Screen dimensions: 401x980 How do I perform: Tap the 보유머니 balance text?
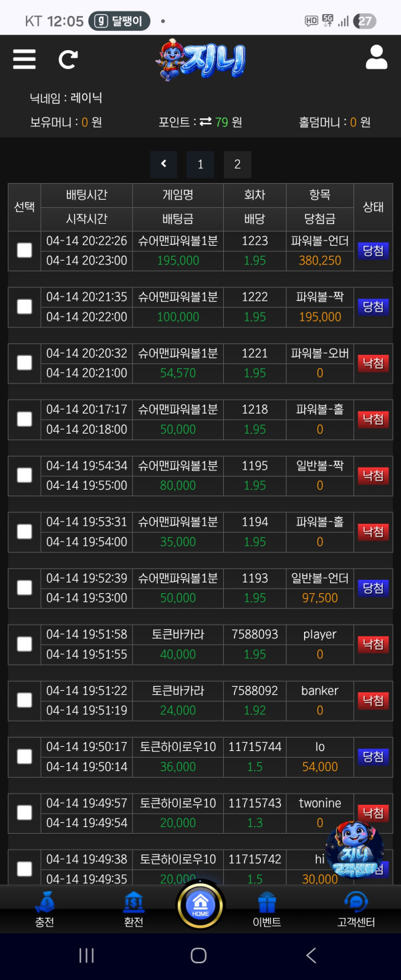point(65,122)
